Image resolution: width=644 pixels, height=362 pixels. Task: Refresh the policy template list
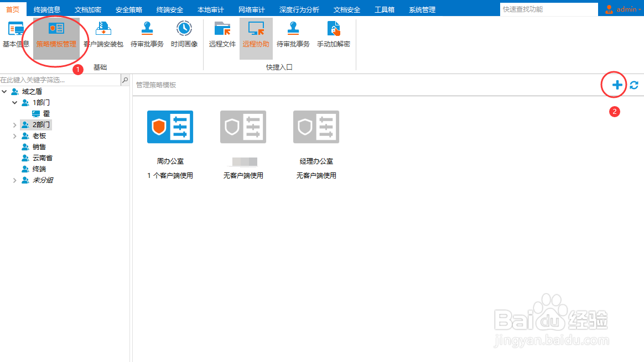point(633,85)
